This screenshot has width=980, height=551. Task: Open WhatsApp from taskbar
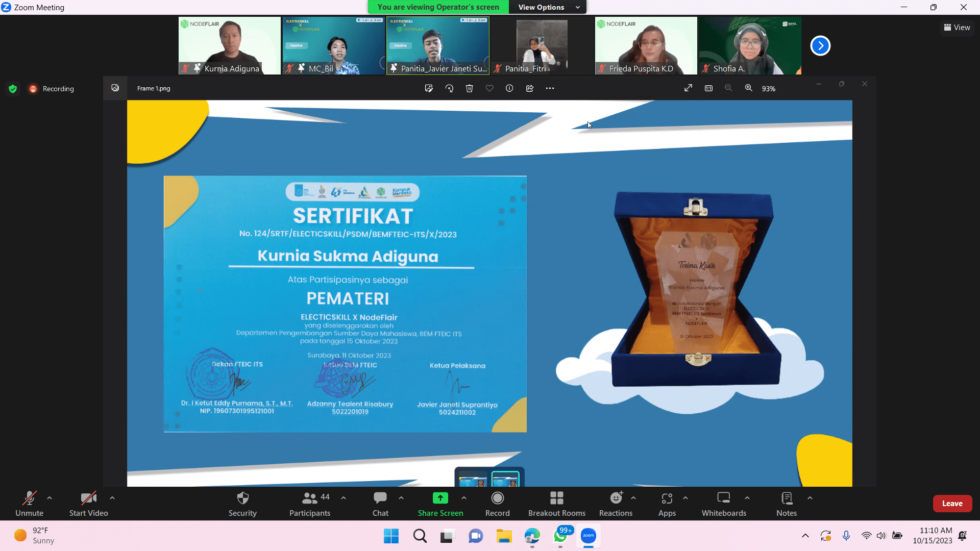coord(560,536)
